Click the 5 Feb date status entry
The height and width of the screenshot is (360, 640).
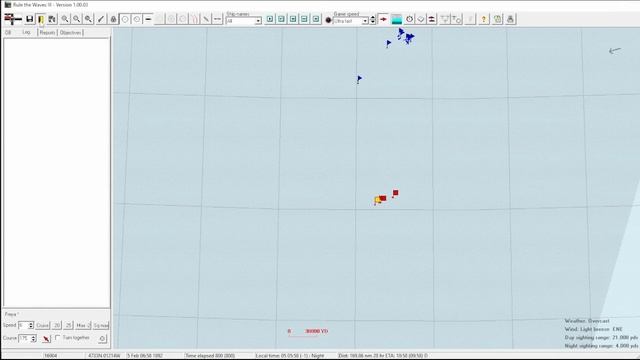[x=145, y=356]
